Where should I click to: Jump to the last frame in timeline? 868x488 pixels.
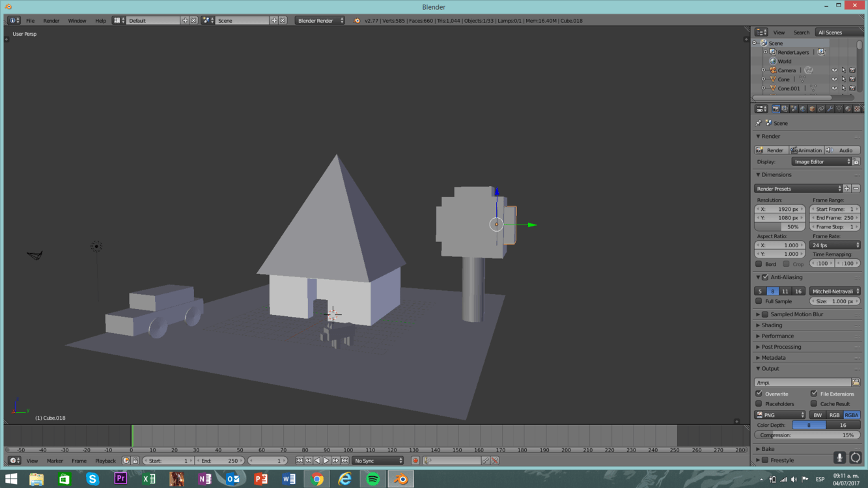coord(344,461)
